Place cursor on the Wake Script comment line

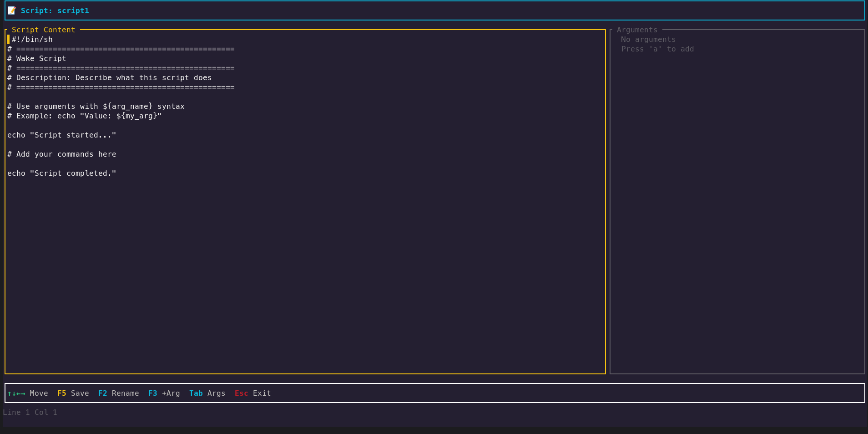pyautogui.click(x=36, y=58)
